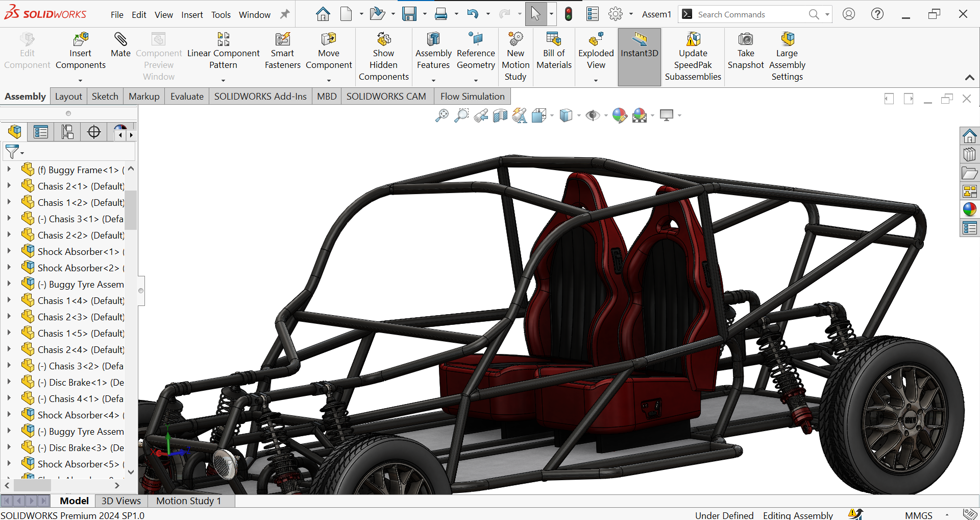Open the Flow Simulation tab
The height and width of the screenshot is (520, 980).
(473, 96)
